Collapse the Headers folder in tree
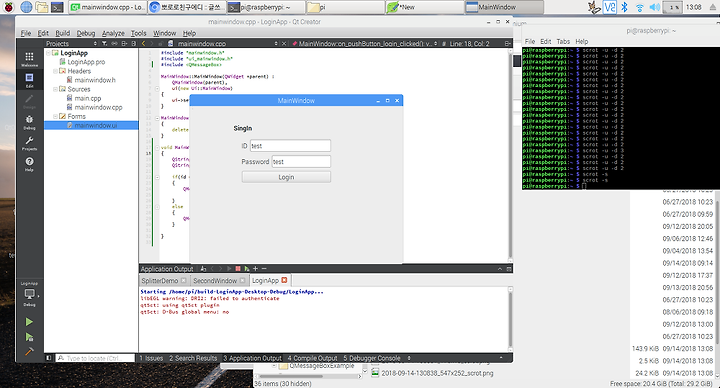Viewport: 720px width, 388px height. [55, 71]
